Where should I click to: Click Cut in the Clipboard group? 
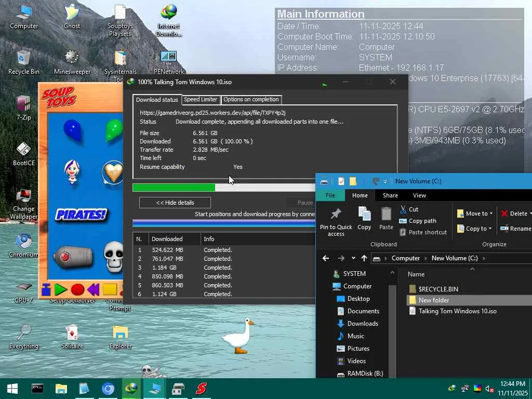tap(409, 209)
